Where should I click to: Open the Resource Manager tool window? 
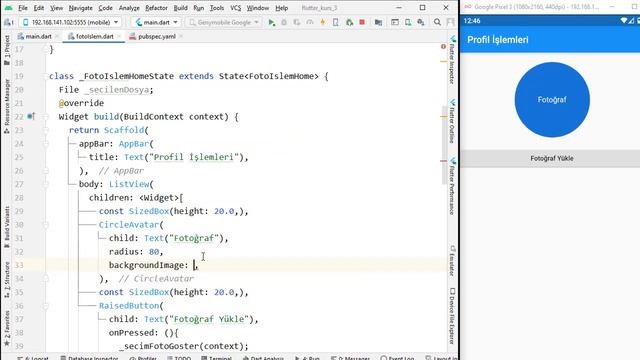tap(7, 107)
